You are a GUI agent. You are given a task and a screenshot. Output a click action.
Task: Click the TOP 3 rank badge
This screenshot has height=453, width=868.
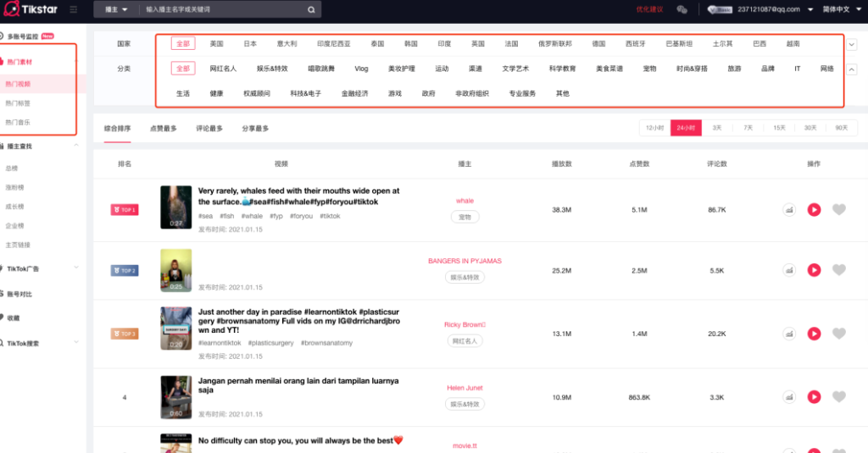pos(125,334)
